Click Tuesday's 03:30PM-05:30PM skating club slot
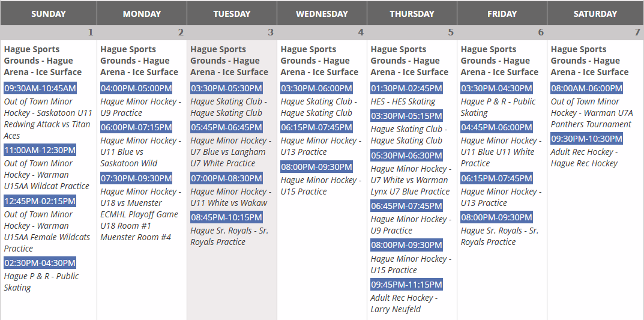 (226, 88)
